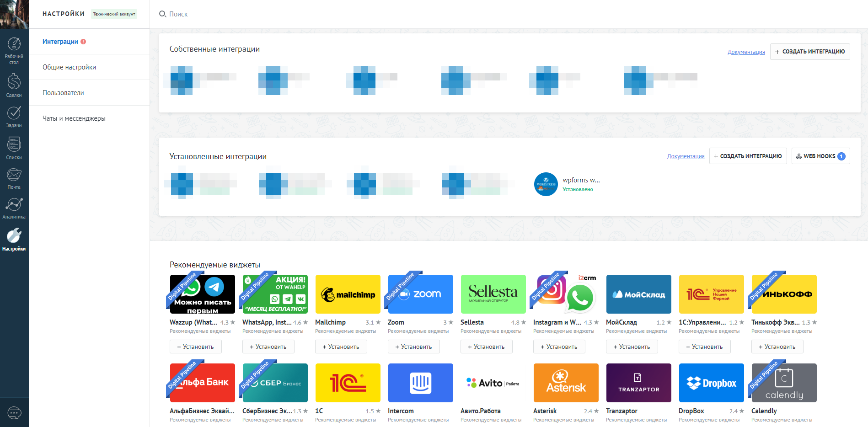Open the Пользователи settings page

point(63,92)
